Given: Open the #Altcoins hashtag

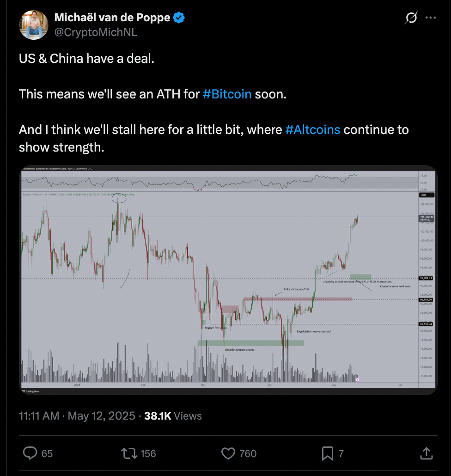Looking at the screenshot, I should [x=313, y=129].
